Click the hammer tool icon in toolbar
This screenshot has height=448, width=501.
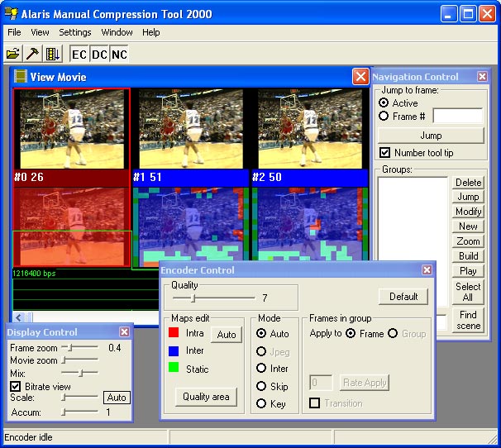point(33,54)
